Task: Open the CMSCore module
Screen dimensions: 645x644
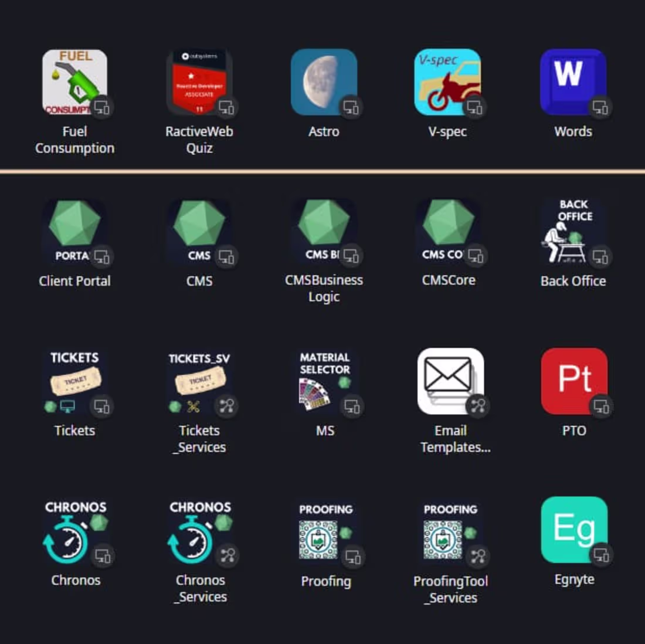Action: click(x=449, y=232)
